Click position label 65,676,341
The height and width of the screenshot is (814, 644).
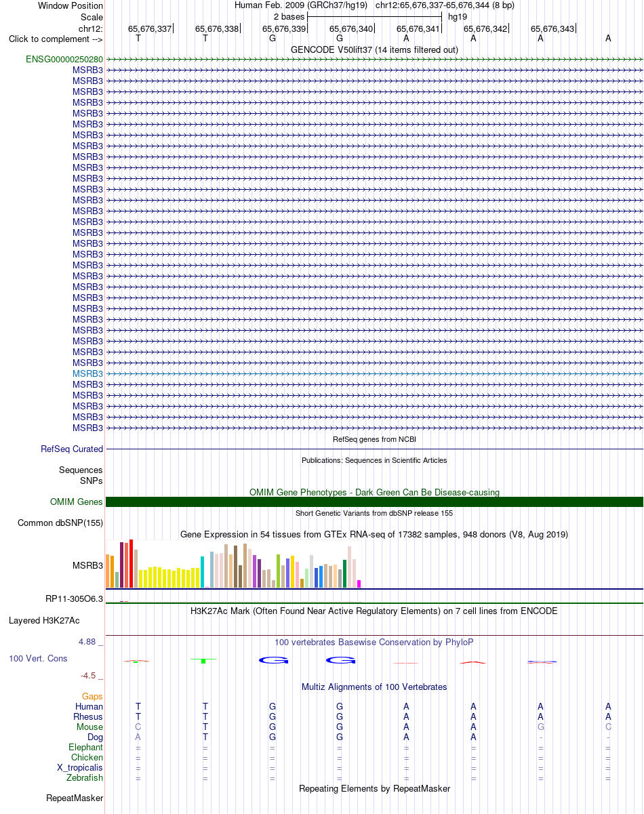point(418,28)
